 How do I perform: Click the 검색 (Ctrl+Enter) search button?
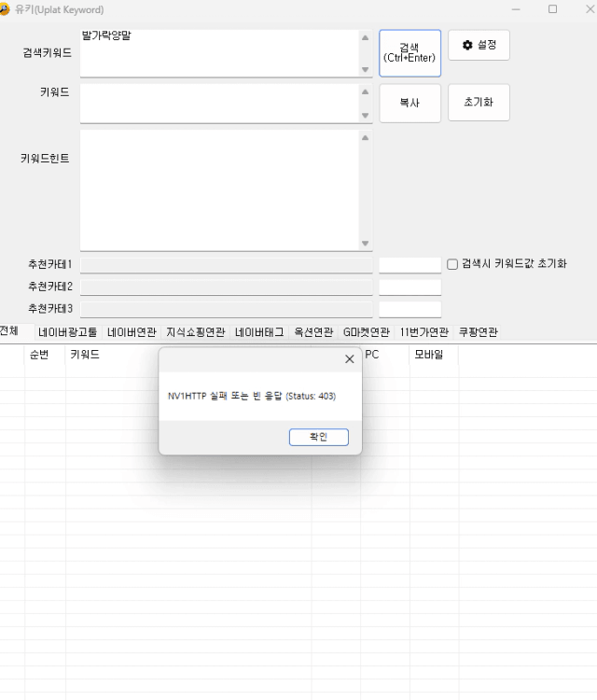[x=410, y=53]
